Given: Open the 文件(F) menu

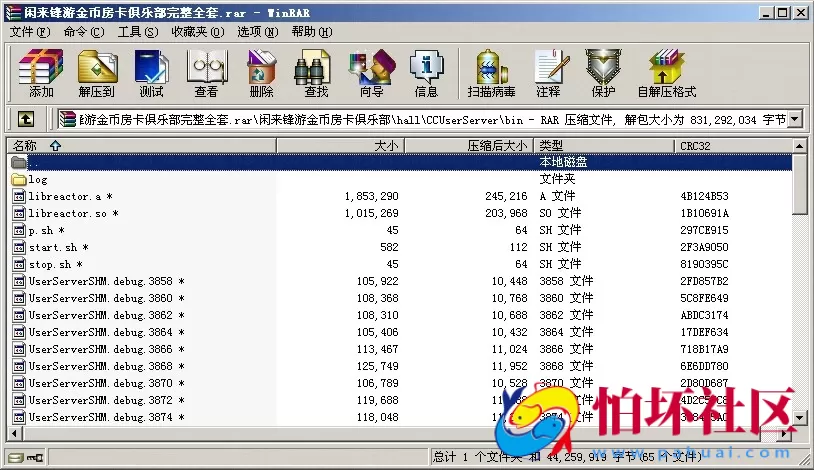Looking at the screenshot, I should (30, 32).
